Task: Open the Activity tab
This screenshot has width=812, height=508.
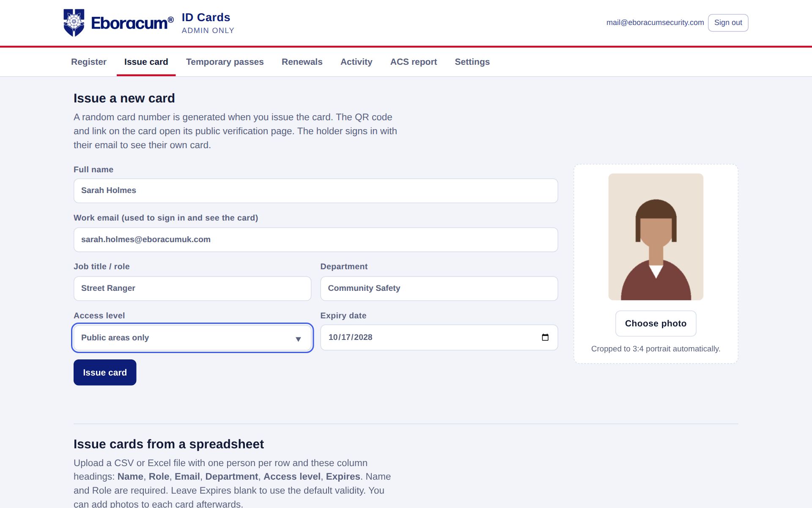Action: (x=356, y=62)
